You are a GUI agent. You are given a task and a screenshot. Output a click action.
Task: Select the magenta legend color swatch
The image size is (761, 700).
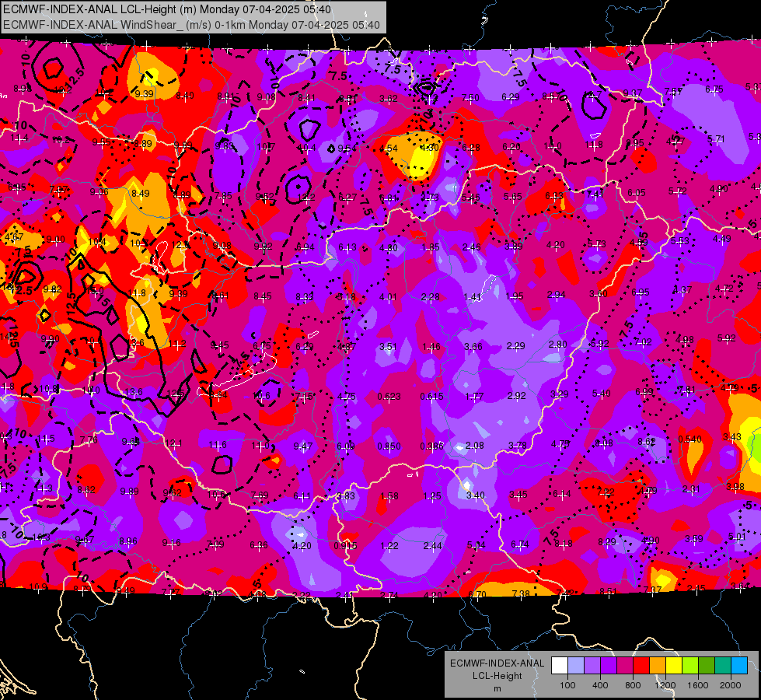click(625, 666)
